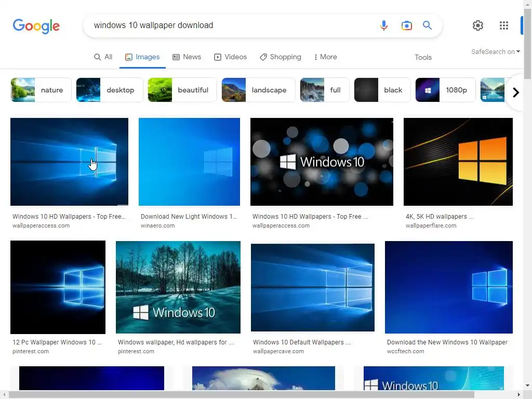This screenshot has height=399, width=532.
Task: Open quick settings gear icon
Action: pos(478,25)
